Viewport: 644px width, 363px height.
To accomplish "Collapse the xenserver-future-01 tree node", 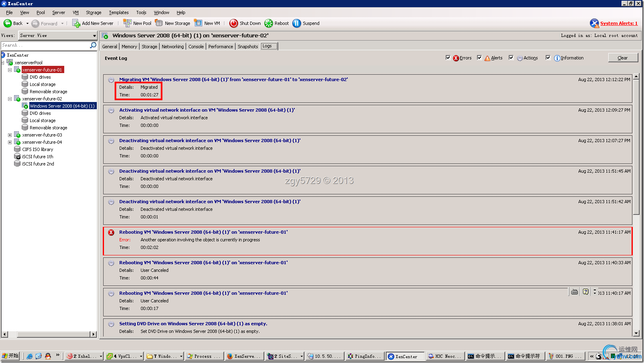I will pos(10,70).
